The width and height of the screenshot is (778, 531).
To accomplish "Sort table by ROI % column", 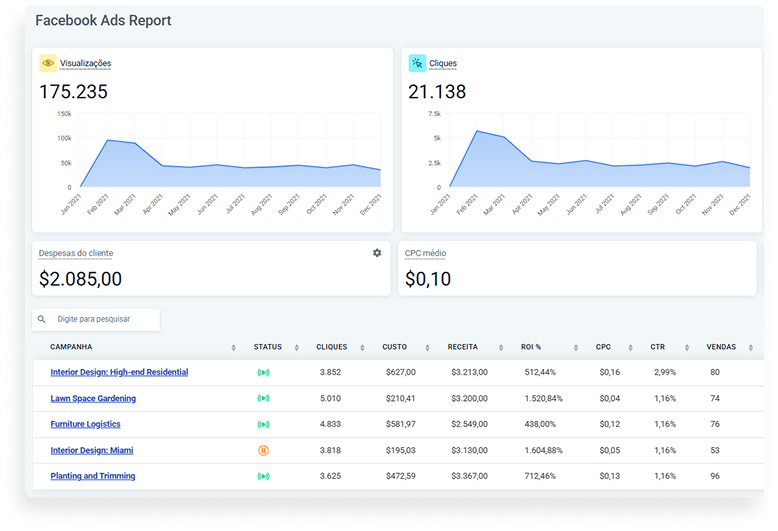I will [x=575, y=348].
